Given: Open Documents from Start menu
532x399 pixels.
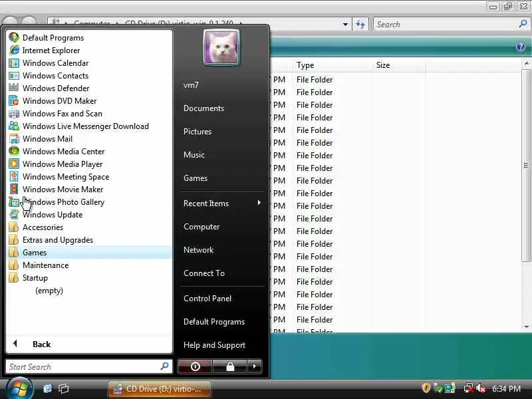Looking at the screenshot, I should point(203,108).
